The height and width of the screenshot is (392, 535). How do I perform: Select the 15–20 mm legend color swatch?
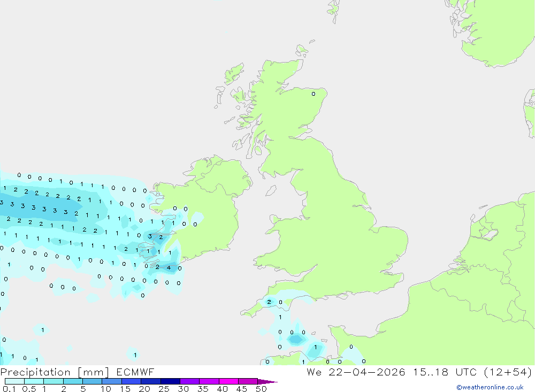pyautogui.click(x=132, y=381)
